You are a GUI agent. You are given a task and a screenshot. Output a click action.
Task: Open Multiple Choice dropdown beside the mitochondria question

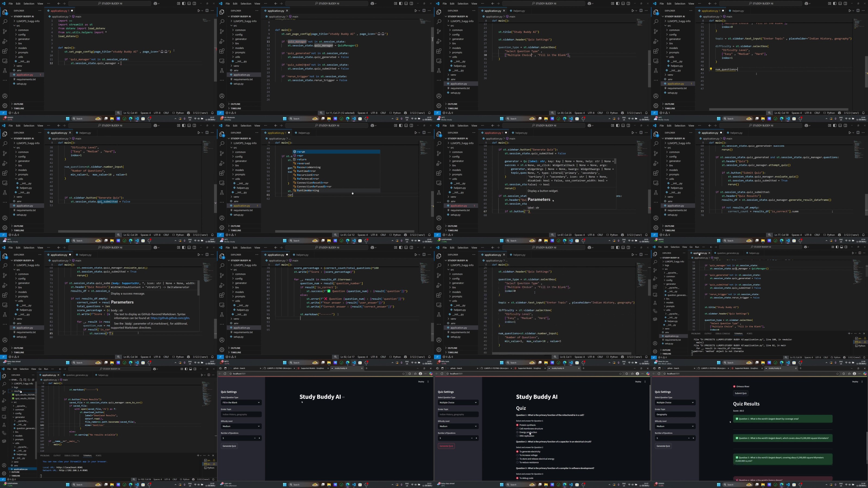click(x=459, y=402)
